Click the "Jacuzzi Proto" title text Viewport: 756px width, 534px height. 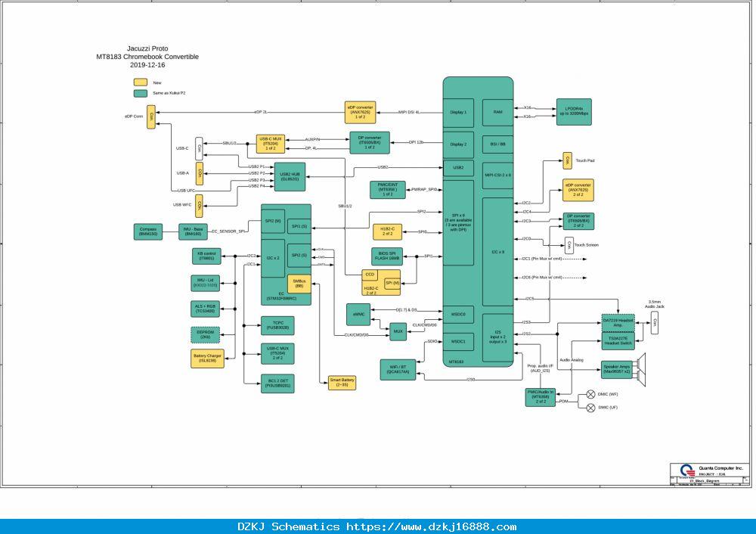[x=147, y=48]
